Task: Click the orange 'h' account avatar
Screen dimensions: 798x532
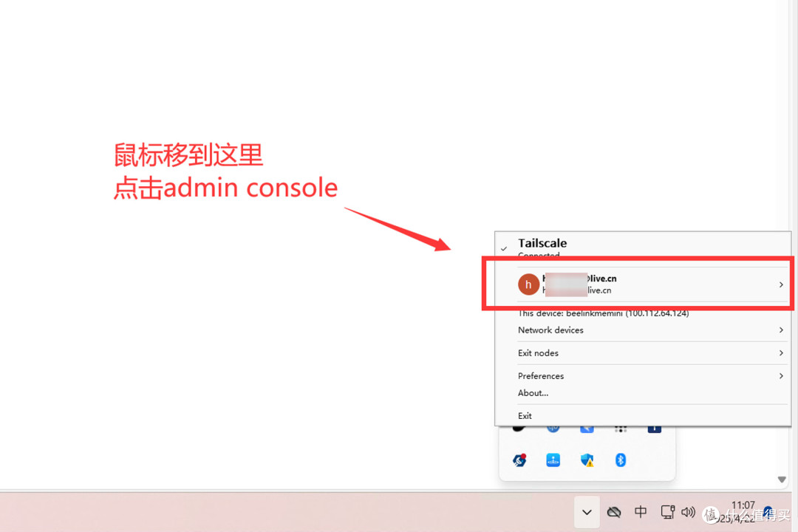Action: pos(528,284)
